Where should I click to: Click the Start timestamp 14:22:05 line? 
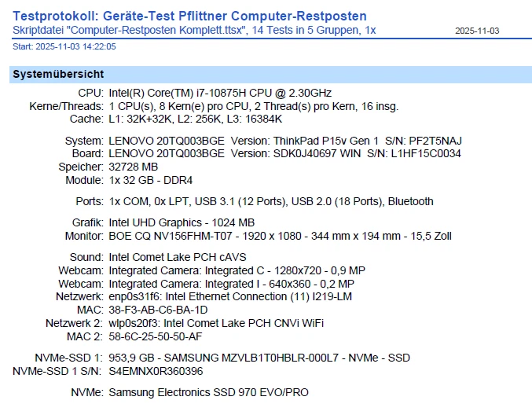tap(64, 46)
